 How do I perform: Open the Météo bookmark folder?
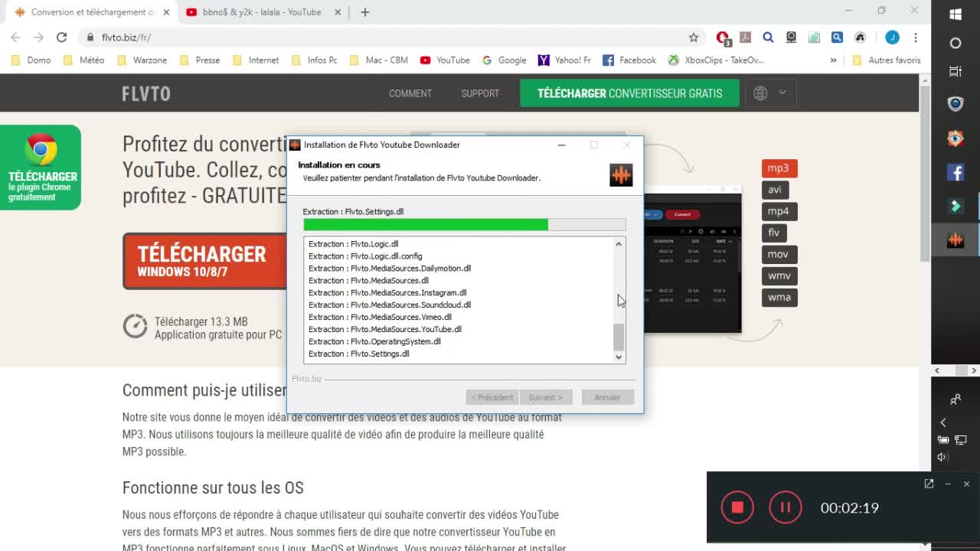point(83,60)
